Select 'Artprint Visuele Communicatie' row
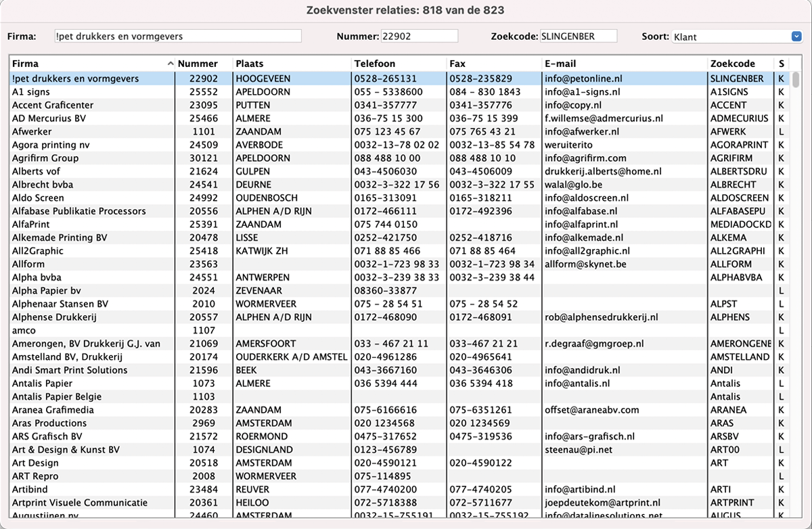Viewport: 812px width, 529px height. pyautogui.click(x=401, y=503)
